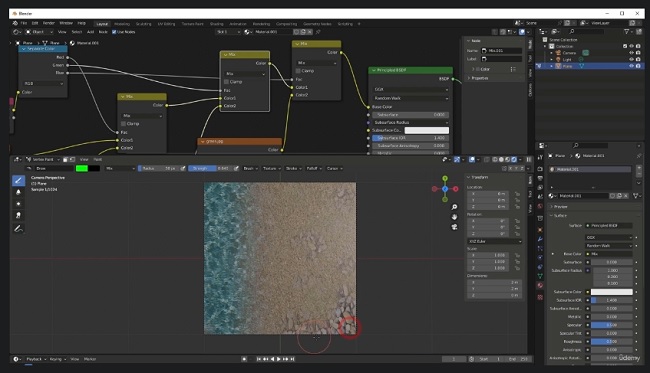The height and width of the screenshot is (373, 650).
Task: Click the green brush color swatch
Action: [82, 169]
